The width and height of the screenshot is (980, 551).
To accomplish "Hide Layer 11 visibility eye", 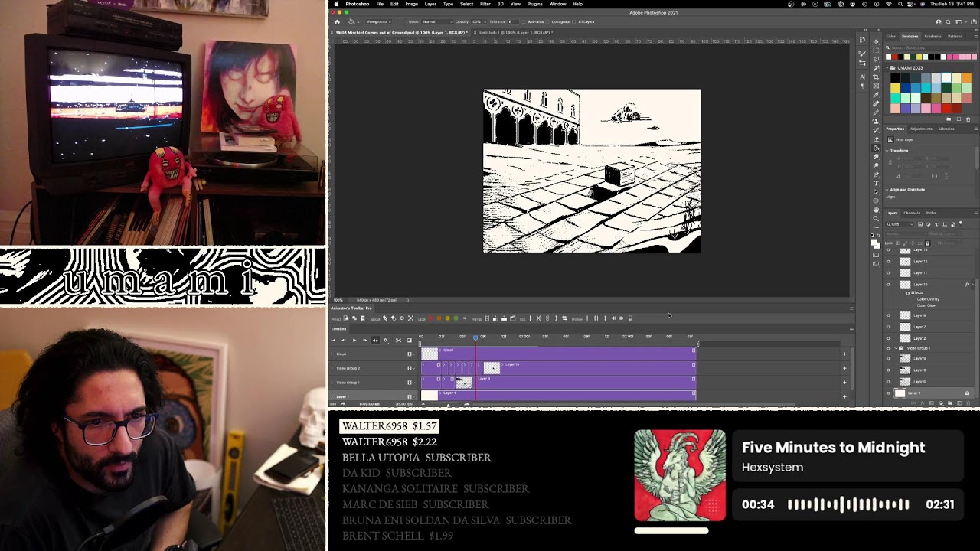I will click(x=888, y=273).
